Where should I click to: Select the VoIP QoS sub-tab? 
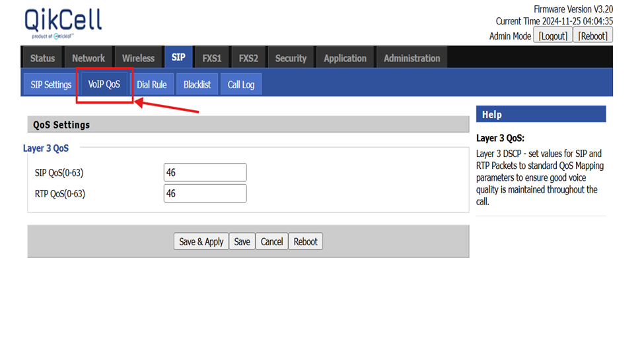[x=104, y=84]
